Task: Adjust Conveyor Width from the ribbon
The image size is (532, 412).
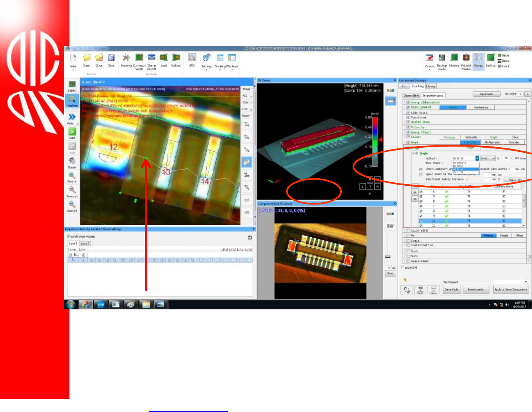Action: tap(139, 62)
